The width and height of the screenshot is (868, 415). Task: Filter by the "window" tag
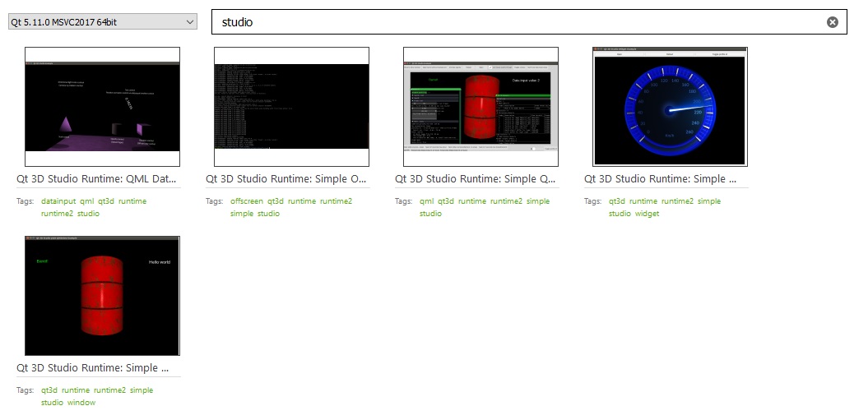(x=81, y=403)
